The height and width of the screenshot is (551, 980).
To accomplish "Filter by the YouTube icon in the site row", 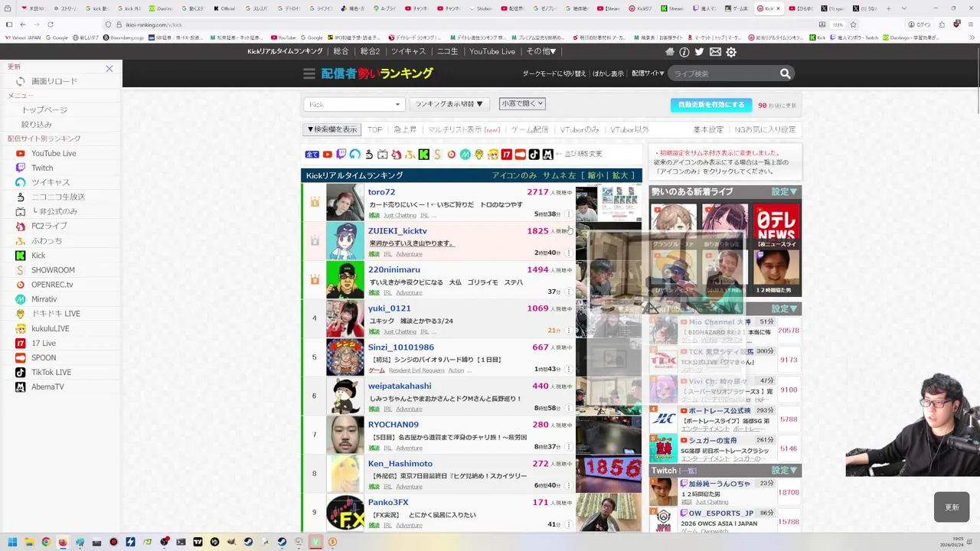I will coord(327,154).
